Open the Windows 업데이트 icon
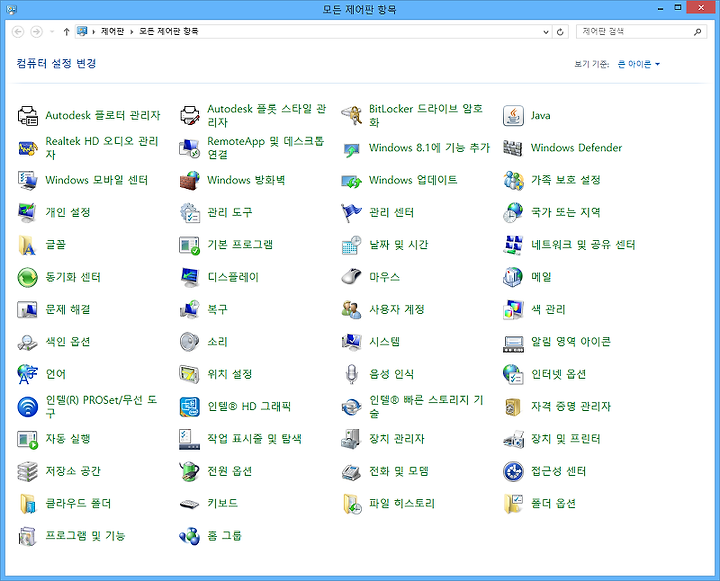The width and height of the screenshot is (720, 581). tap(351, 181)
